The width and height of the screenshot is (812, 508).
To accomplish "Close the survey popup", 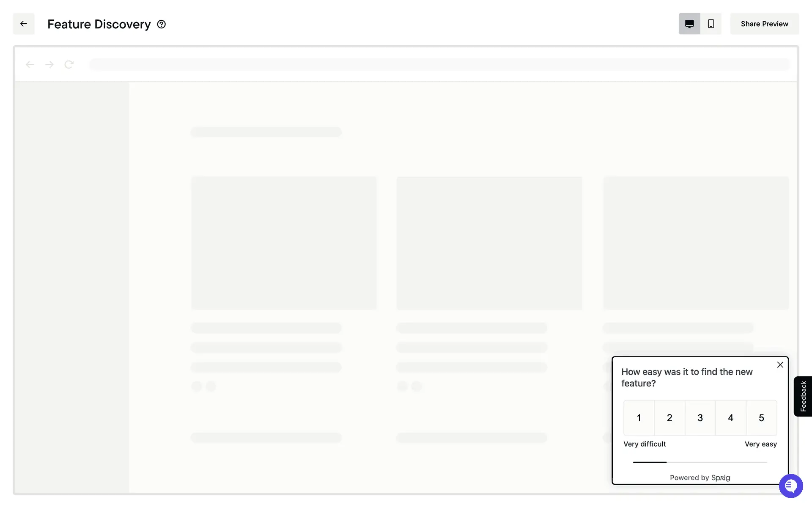I will 780,365.
